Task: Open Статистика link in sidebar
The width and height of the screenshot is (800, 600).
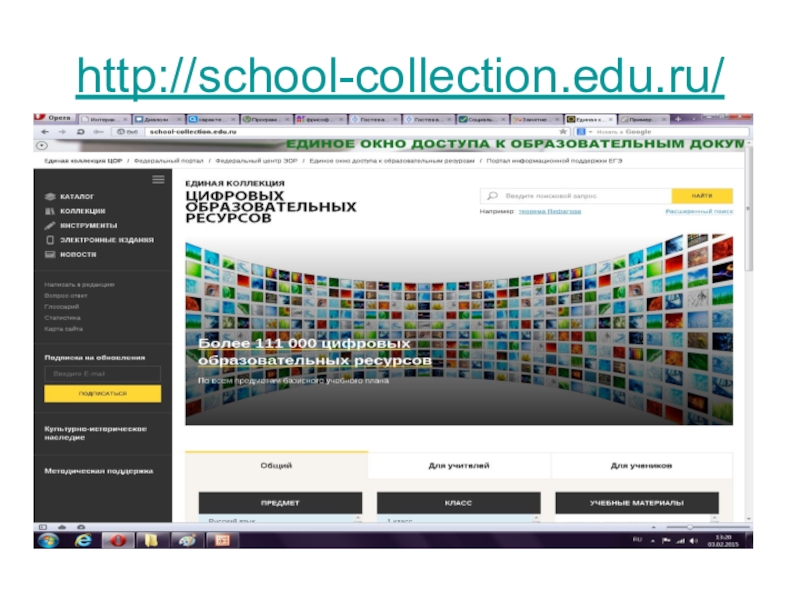Action: 62,318
